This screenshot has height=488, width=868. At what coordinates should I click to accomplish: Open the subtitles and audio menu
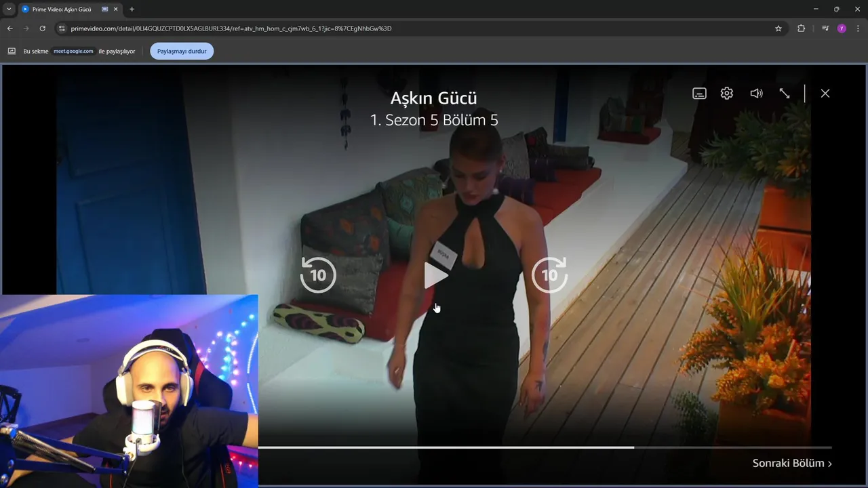(699, 94)
